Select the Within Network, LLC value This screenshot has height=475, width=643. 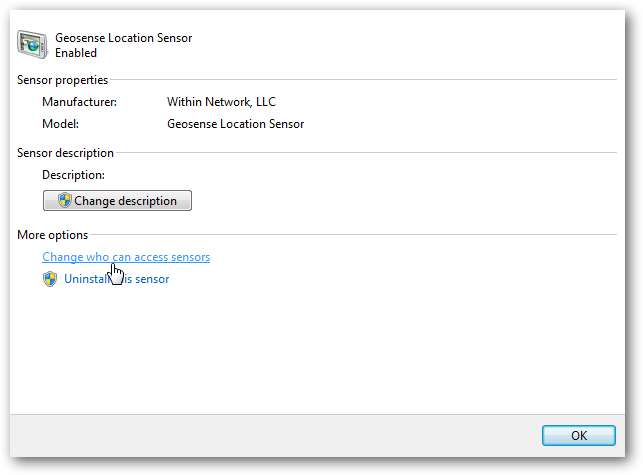(221, 102)
